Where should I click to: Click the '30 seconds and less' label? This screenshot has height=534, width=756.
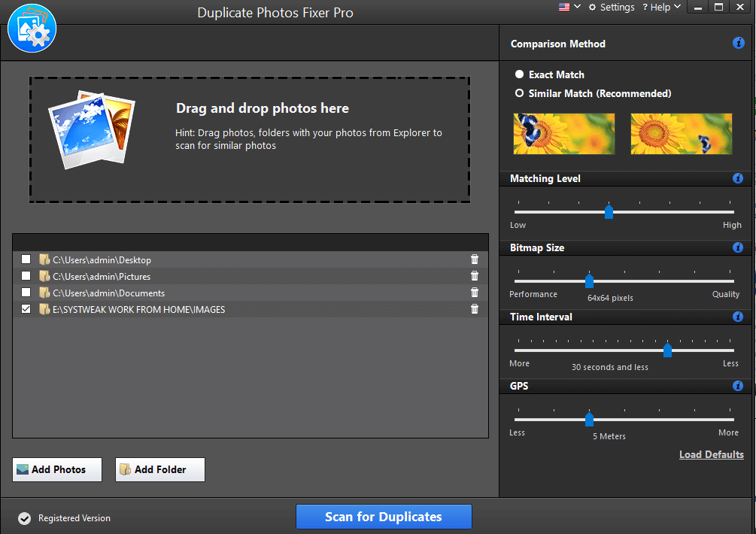(610, 367)
